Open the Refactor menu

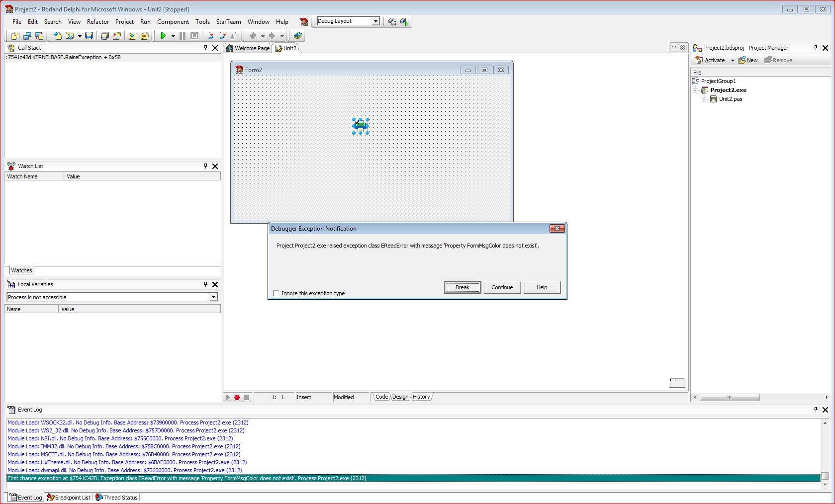pyautogui.click(x=98, y=22)
